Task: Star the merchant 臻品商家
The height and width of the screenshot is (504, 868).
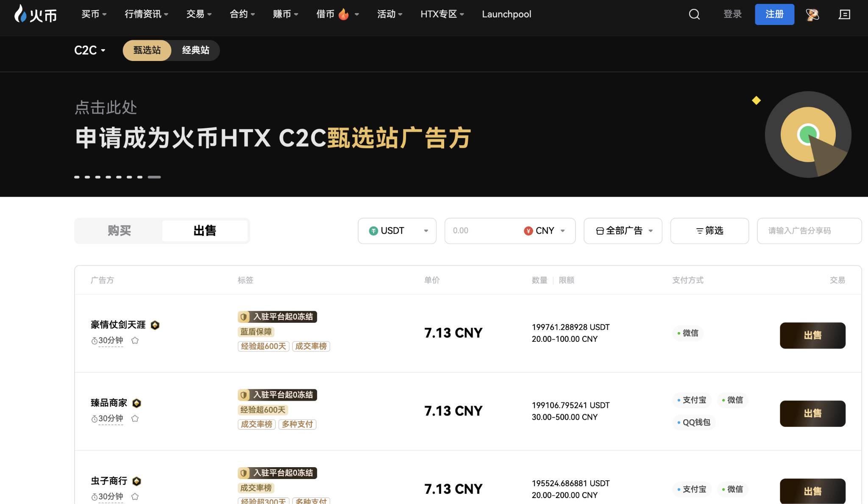Action: point(136,418)
